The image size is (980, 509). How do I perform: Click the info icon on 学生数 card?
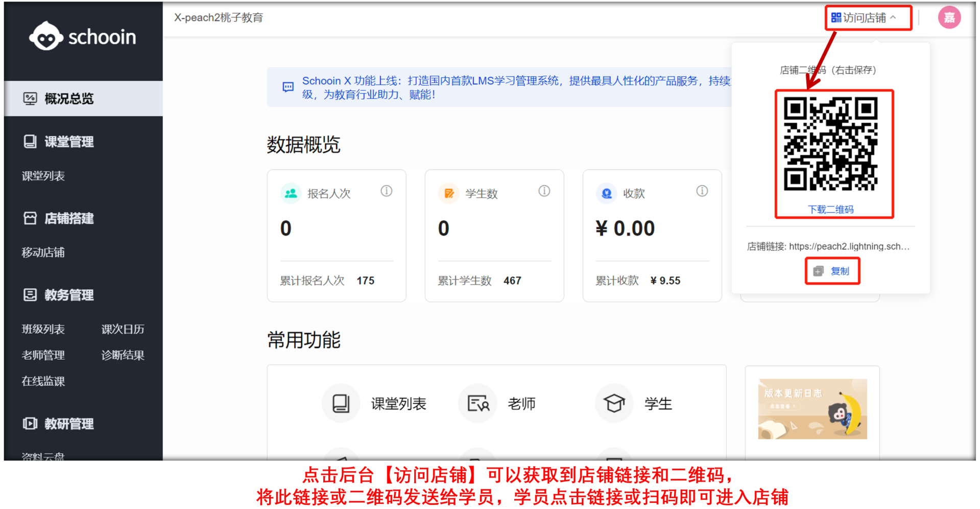coord(544,191)
